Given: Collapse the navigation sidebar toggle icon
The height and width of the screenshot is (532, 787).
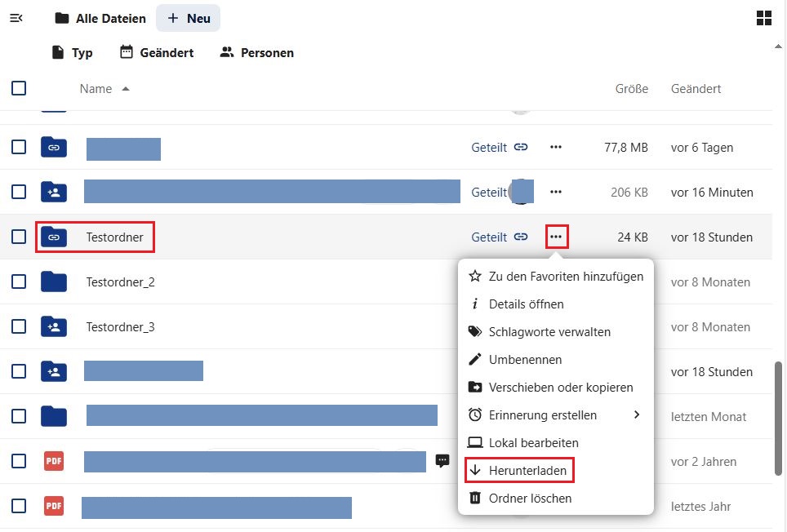Looking at the screenshot, I should coord(16,18).
